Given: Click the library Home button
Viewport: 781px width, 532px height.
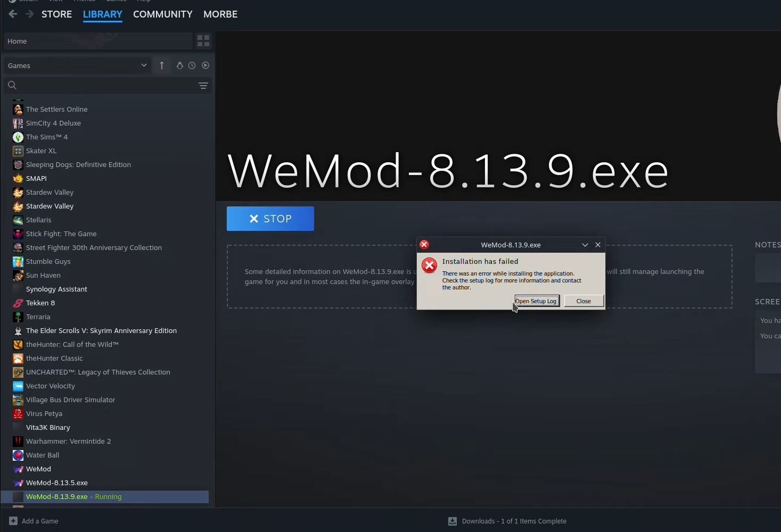Looking at the screenshot, I should (98, 41).
